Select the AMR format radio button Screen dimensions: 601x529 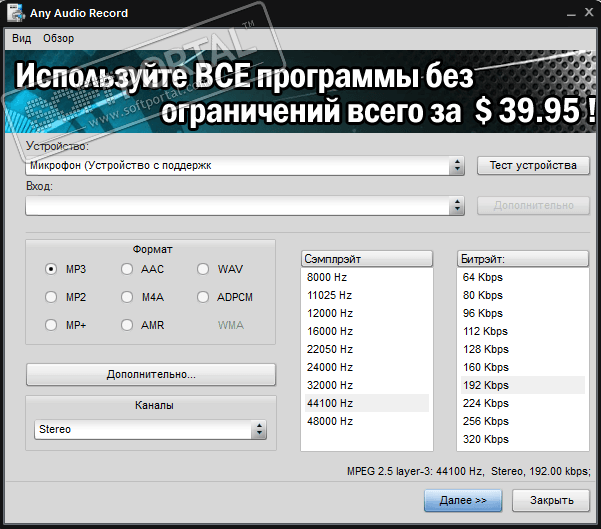(x=127, y=325)
